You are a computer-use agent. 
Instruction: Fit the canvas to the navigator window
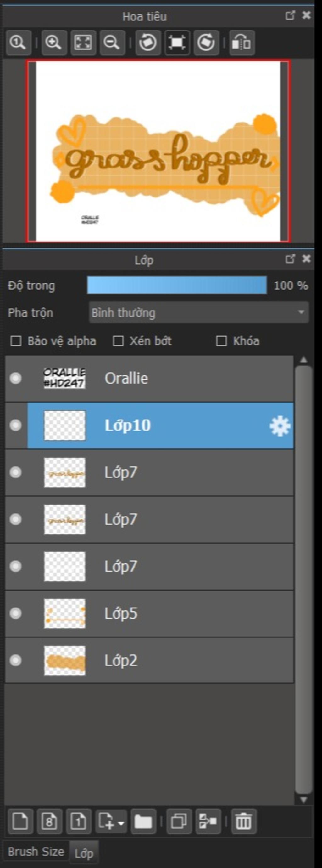pos(83,43)
